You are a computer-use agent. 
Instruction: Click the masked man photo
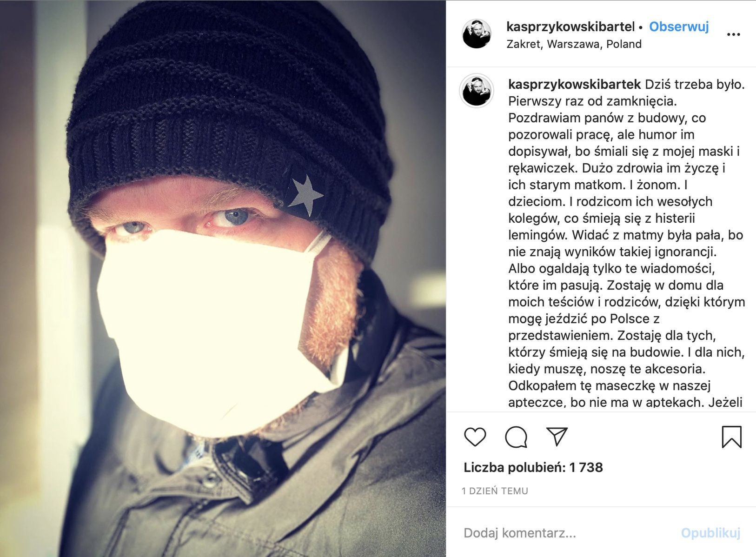tap(223, 278)
